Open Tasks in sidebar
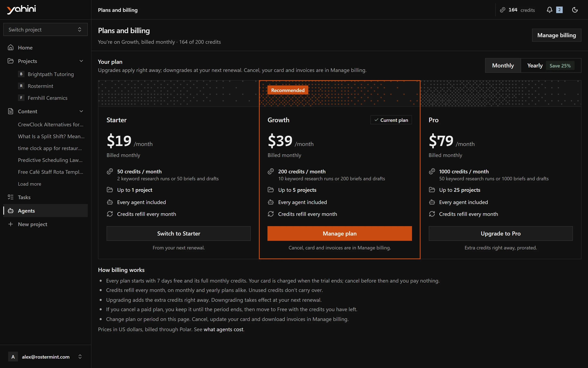The height and width of the screenshot is (368, 588). [46, 197]
